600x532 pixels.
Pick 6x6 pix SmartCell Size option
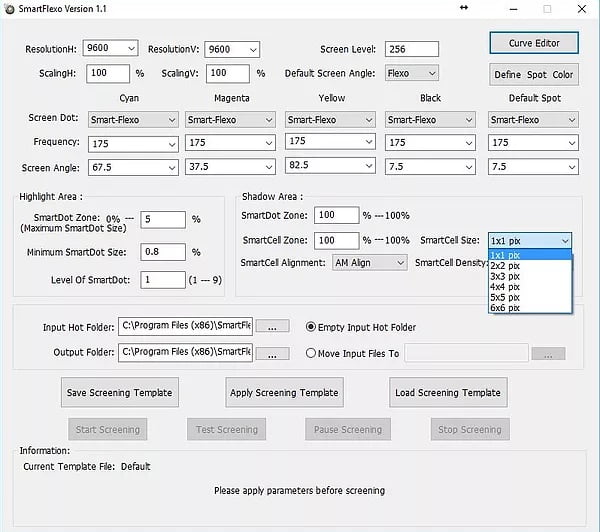click(x=505, y=307)
